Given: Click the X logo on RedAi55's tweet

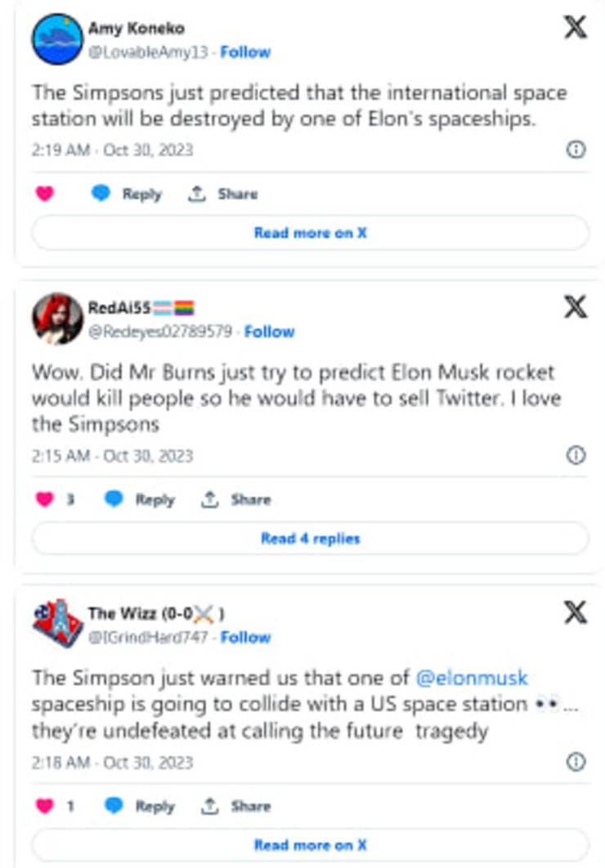Looking at the screenshot, I should click(576, 307).
